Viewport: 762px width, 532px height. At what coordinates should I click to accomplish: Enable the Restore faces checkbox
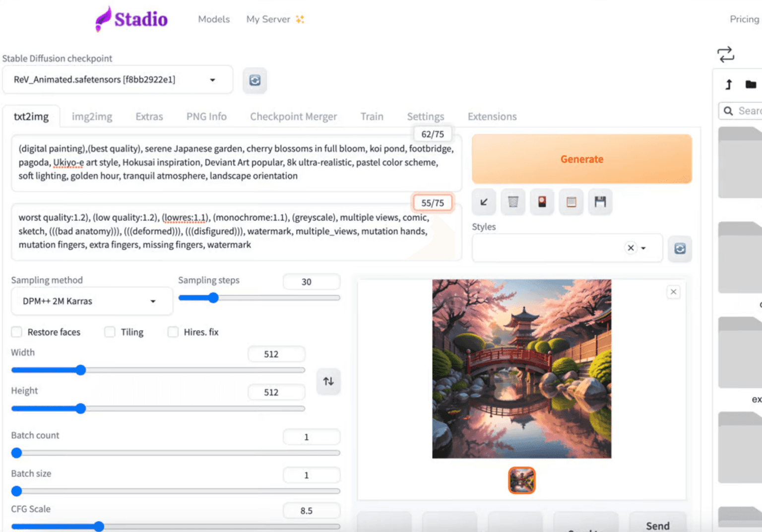[17, 332]
